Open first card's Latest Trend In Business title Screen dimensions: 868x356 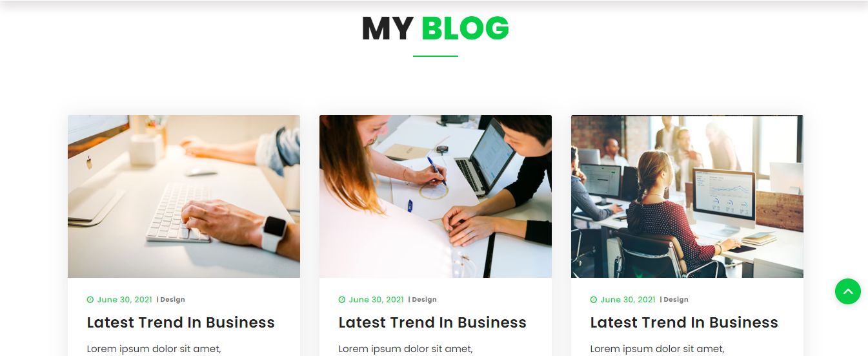coord(181,322)
